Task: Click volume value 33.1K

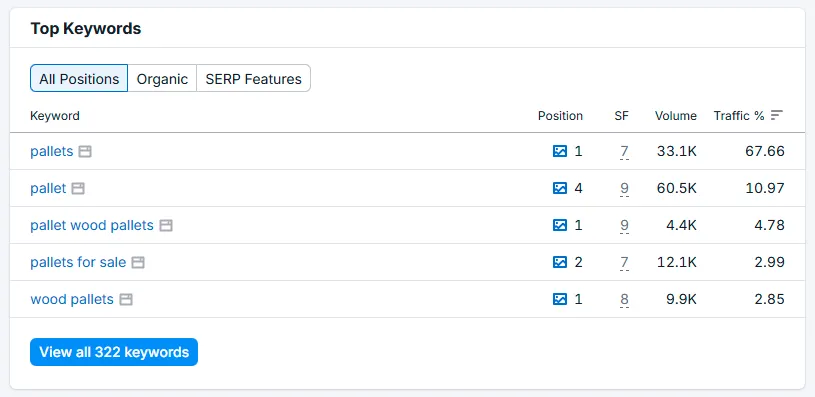Action: coord(677,151)
